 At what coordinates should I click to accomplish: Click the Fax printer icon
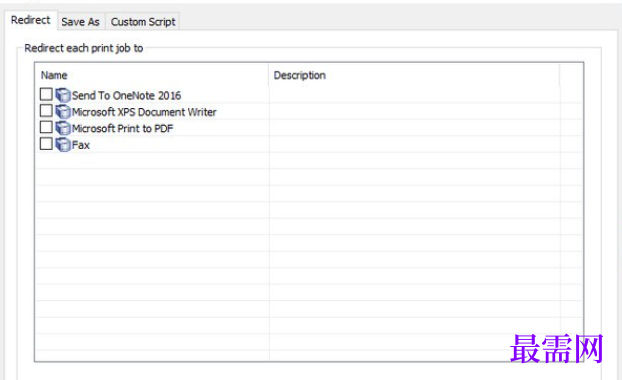click(x=63, y=145)
